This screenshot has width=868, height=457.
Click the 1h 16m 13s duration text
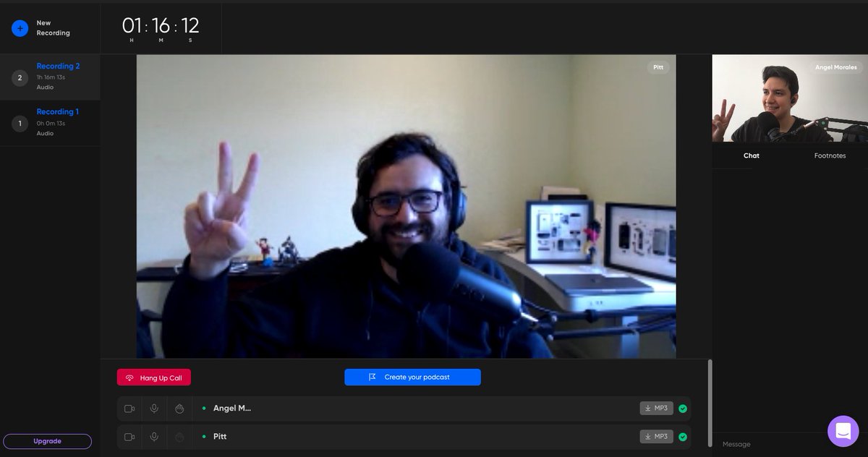coord(51,77)
